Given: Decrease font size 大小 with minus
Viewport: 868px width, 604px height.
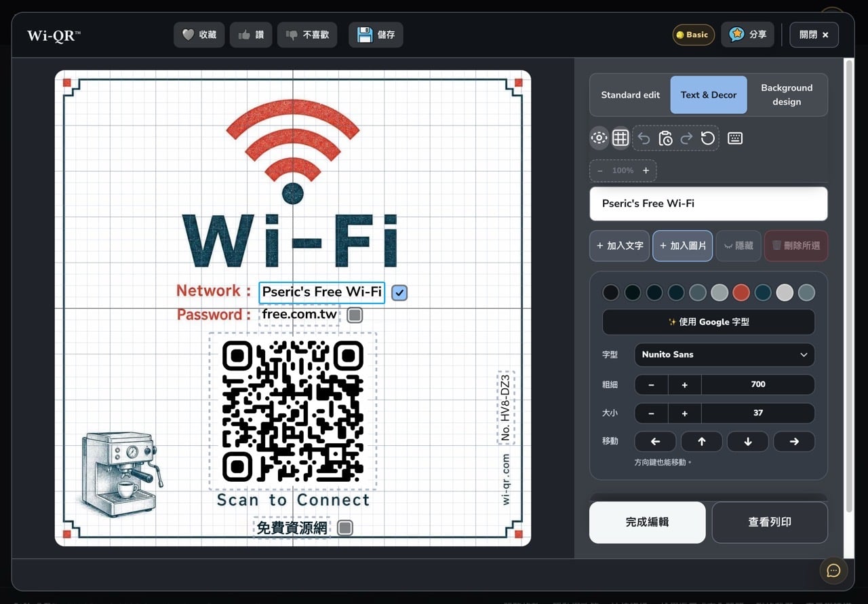Looking at the screenshot, I should pyautogui.click(x=652, y=413).
